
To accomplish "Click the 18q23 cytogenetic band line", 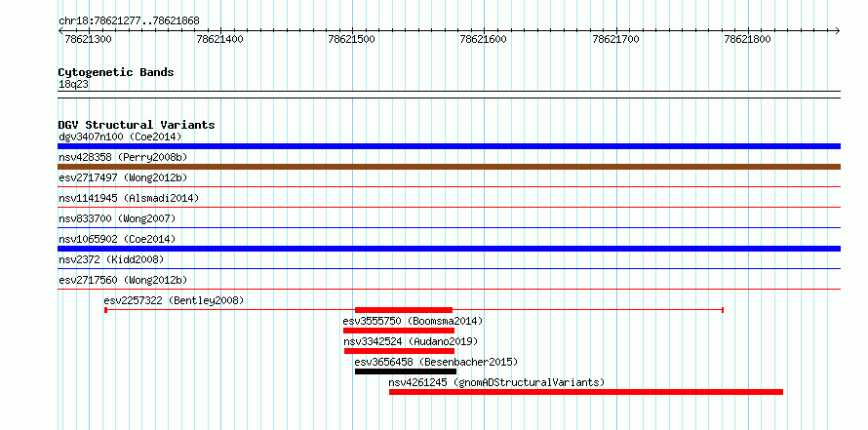I will tap(449, 95).
